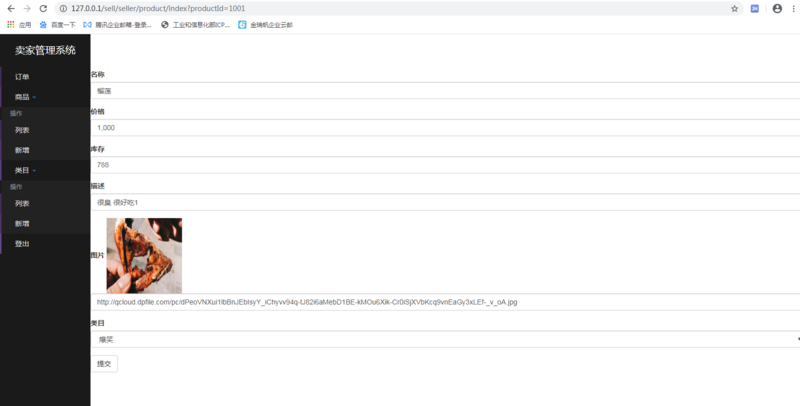
Task: Click the 卖家管理系统 sidebar title
Action: coord(45,50)
